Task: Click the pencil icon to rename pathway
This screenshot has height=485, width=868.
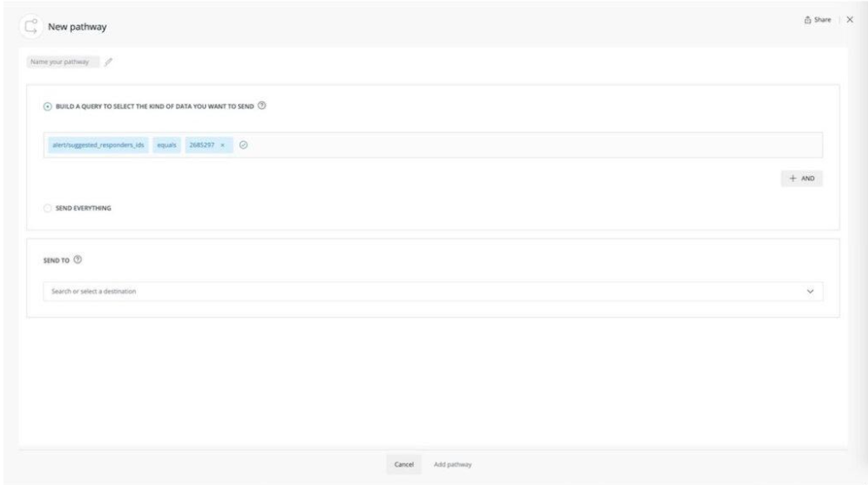Action: pos(109,61)
